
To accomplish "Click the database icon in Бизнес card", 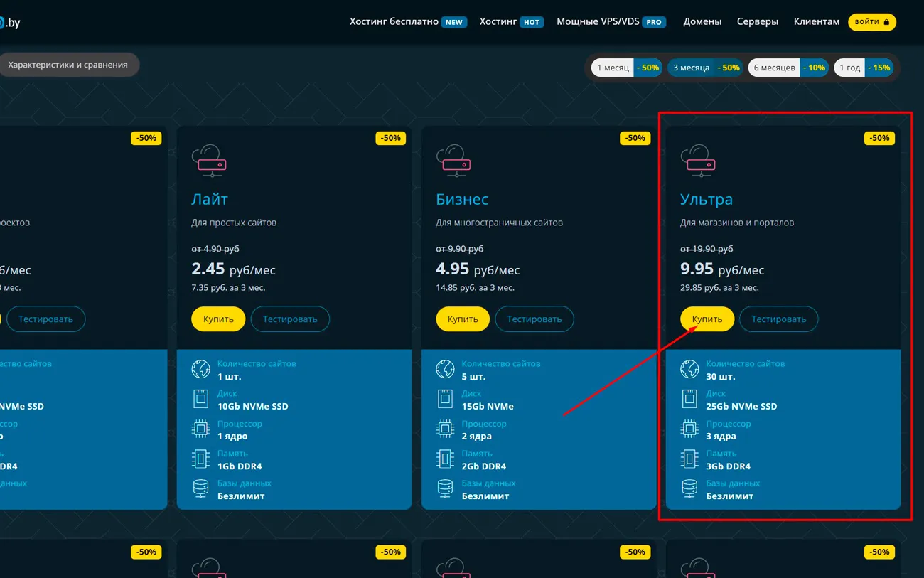I will (446, 488).
